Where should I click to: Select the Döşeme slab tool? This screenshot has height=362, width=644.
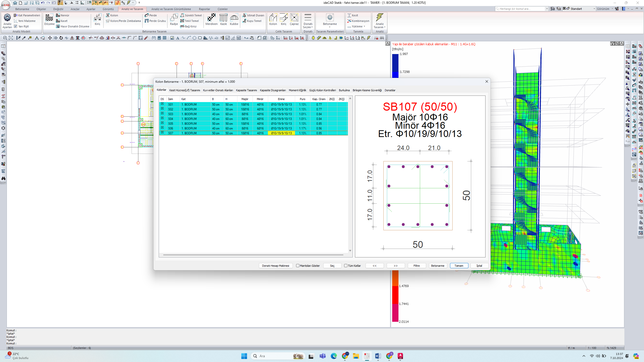(x=49, y=20)
